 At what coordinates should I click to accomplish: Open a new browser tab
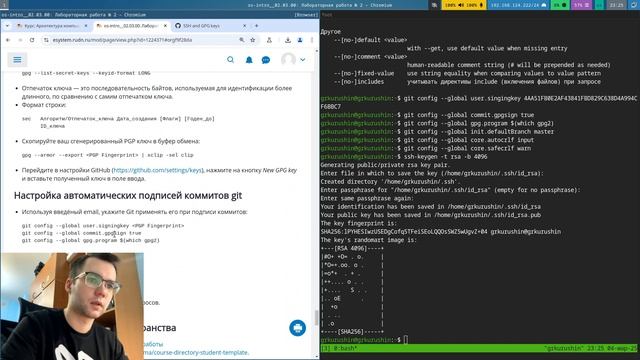(x=256, y=26)
